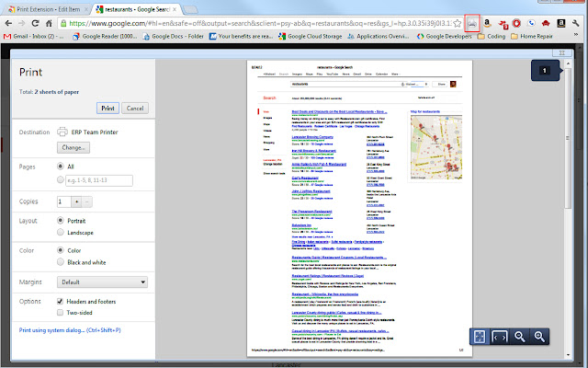Open the Coding bookmarks folder

tap(492, 36)
